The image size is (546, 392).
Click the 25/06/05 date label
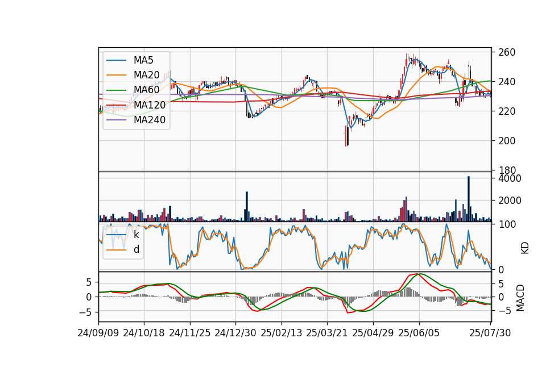419,333
